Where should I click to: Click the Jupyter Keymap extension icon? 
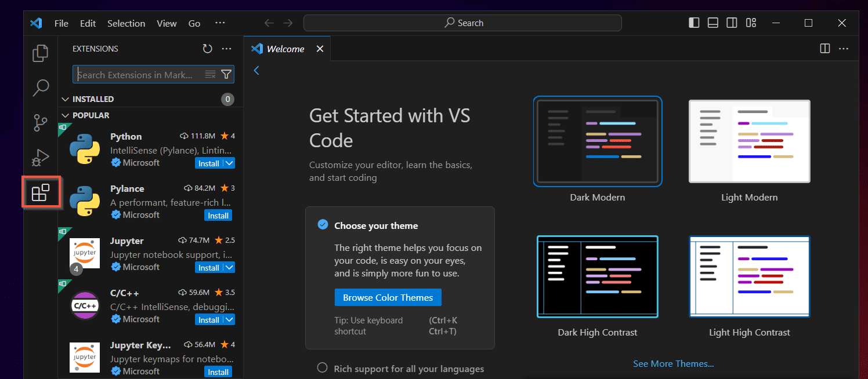[85, 358]
